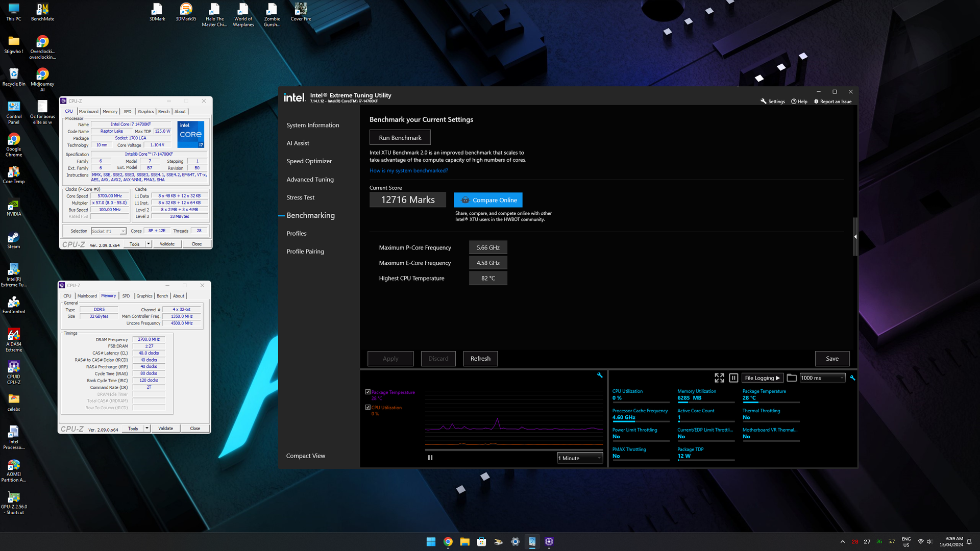Image resolution: width=980 pixels, height=551 pixels.
Task: Open the log file folder icon
Action: [792, 378]
